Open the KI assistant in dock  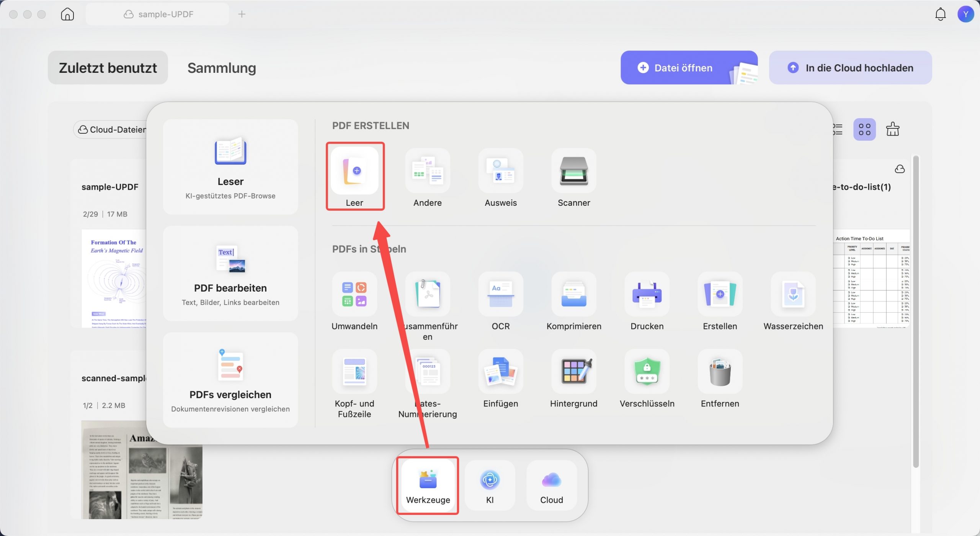point(490,485)
